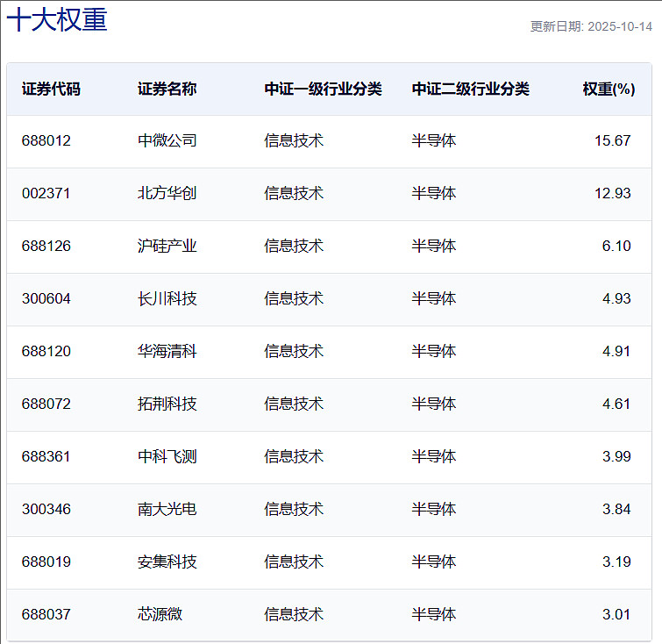Select security code 300346
Viewport: 662px width, 644px height.
coord(46,509)
